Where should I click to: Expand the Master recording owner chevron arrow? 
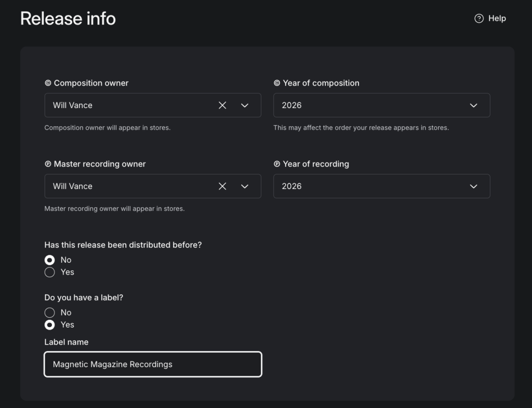pos(245,186)
